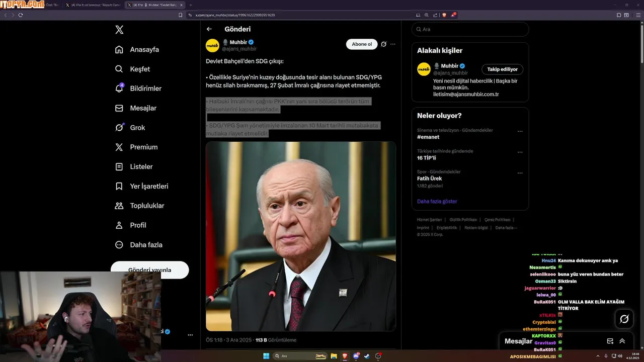The height and width of the screenshot is (362, 644).
Task: Click Daha fazla göster link
Action: coord(437,201)
